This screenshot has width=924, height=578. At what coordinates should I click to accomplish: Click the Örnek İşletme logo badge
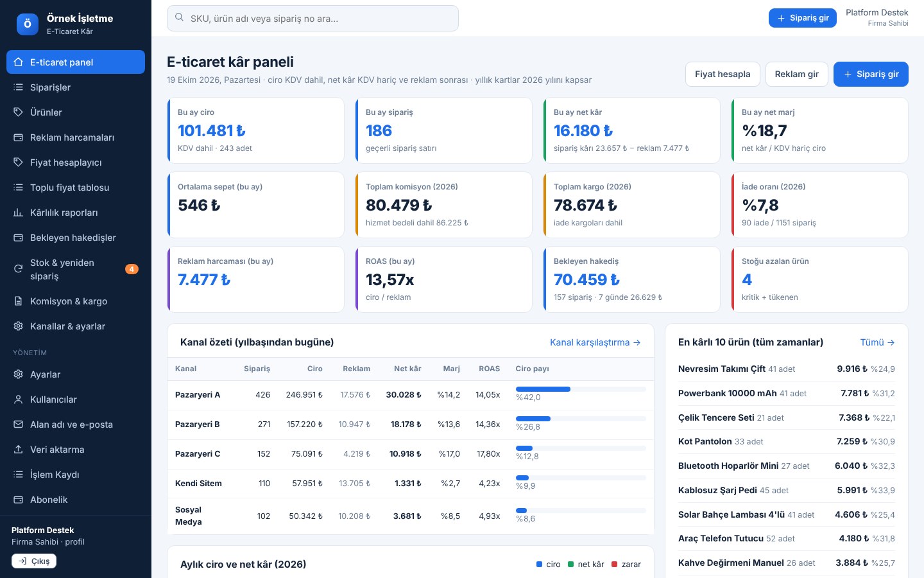coord(28,24)
